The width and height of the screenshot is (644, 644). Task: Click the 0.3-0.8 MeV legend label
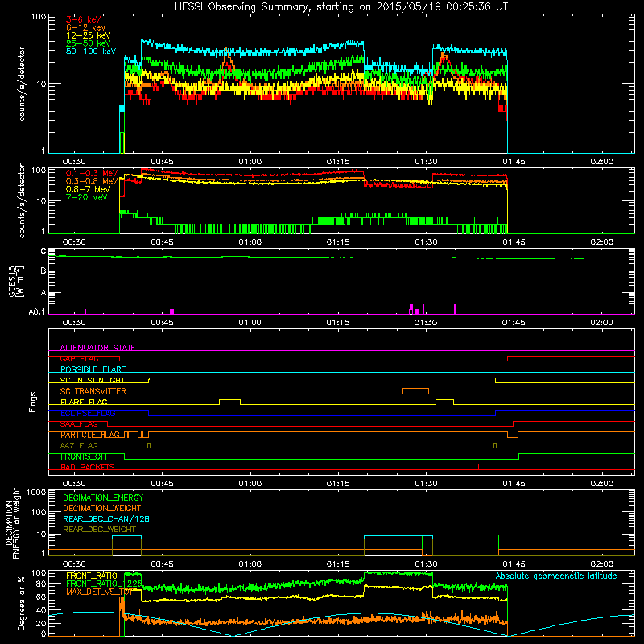click(x=92, y=181)
